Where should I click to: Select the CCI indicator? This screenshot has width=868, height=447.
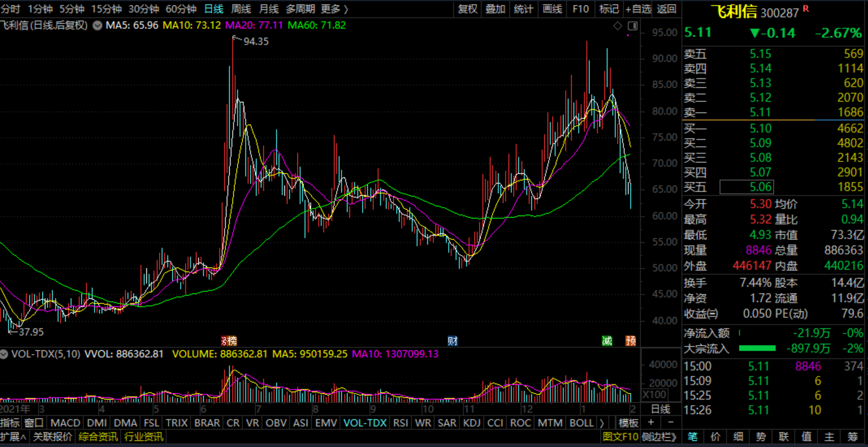(x=495, y=423)
